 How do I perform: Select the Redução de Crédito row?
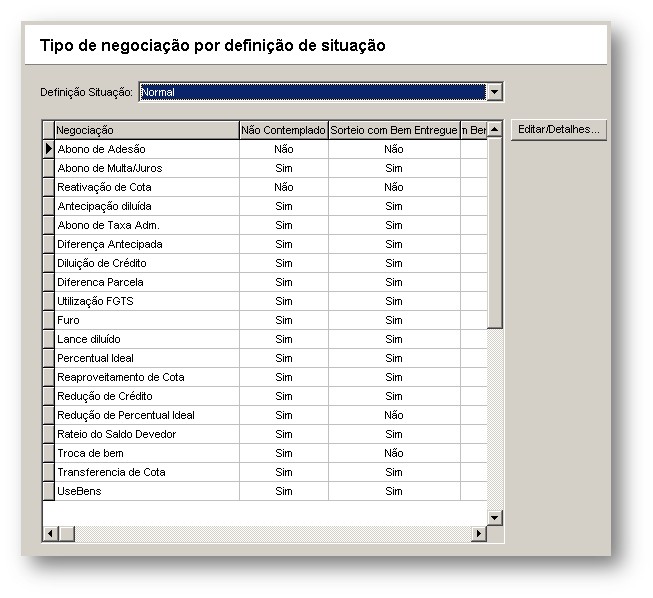coord(265,396)
